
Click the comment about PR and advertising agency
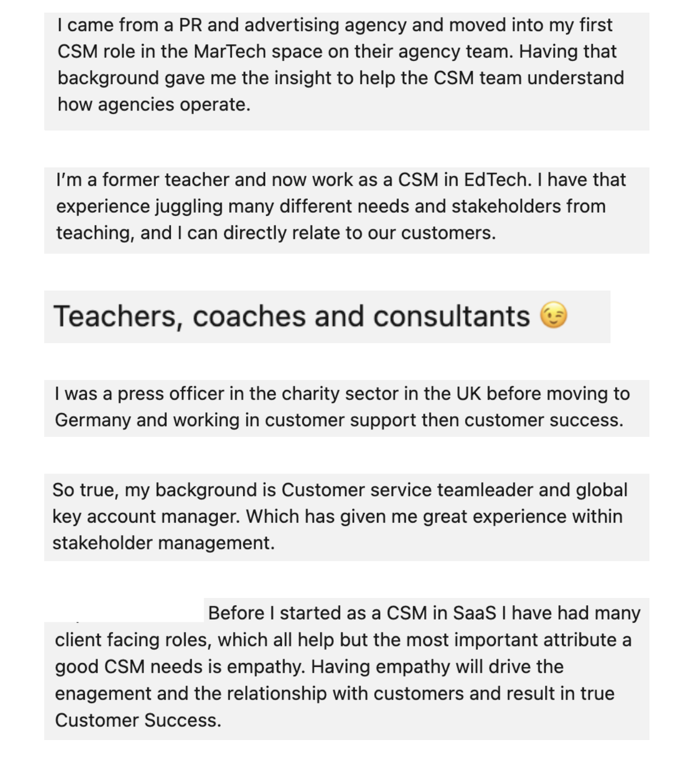[x=347, y=72]
